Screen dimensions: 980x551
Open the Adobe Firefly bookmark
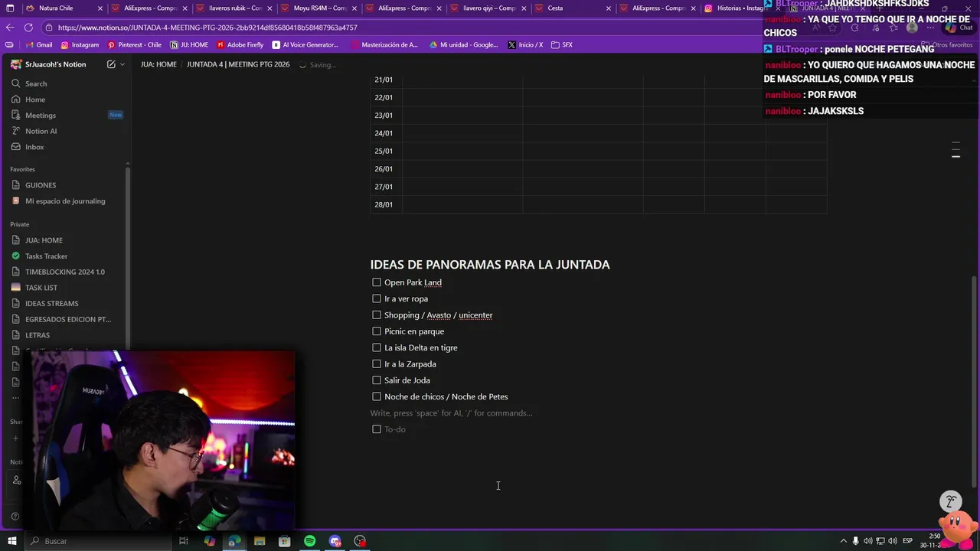[x=240, y=44]
